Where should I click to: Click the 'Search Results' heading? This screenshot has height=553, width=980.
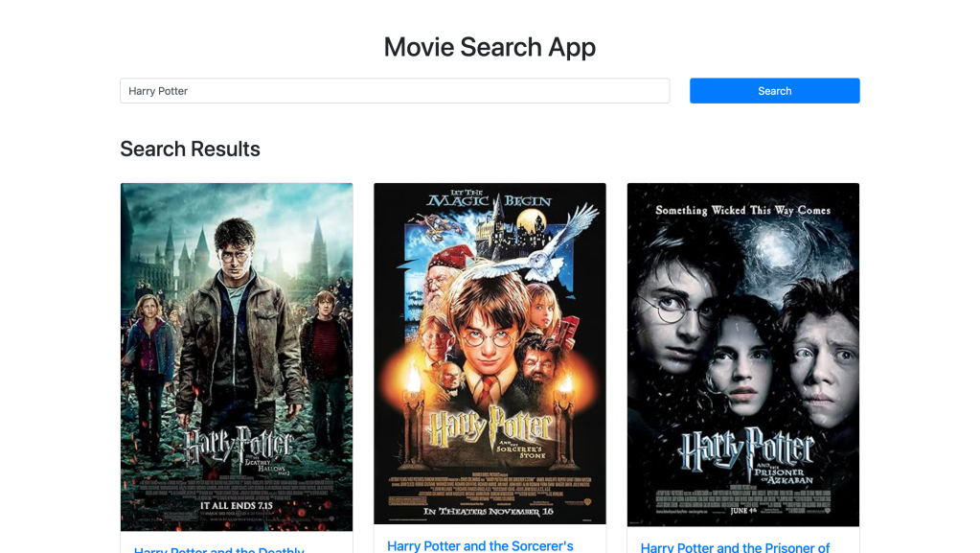point(190,149)
